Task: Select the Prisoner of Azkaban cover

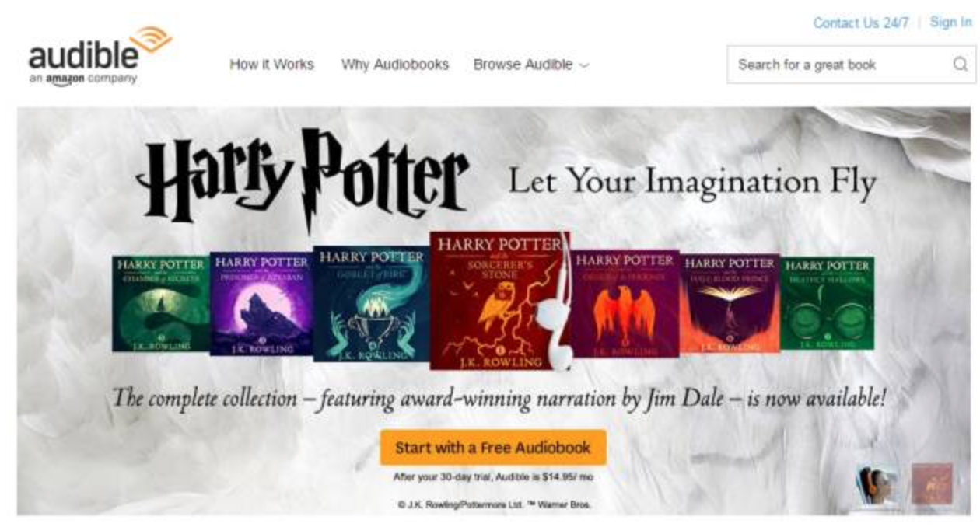Action: tap(261, 304)
